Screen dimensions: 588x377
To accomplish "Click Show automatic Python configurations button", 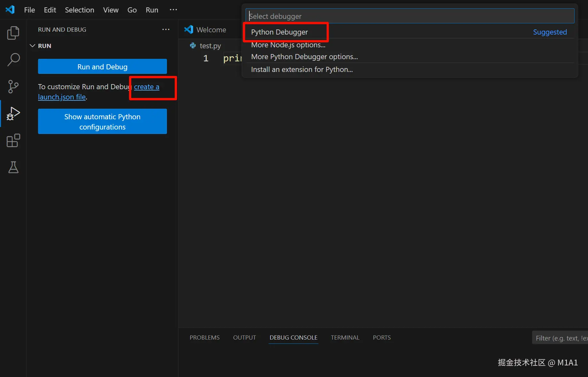I will coord(102,122).
